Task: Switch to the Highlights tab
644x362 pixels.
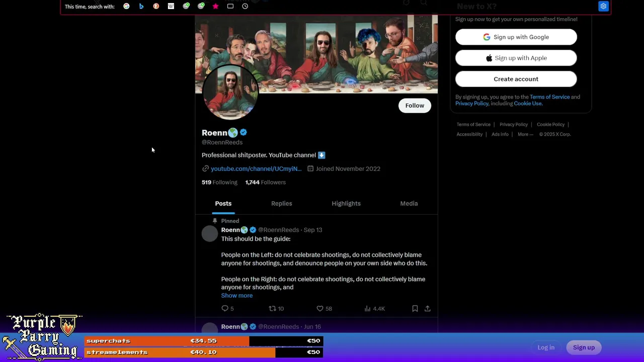Action: [x=346, y=204]
